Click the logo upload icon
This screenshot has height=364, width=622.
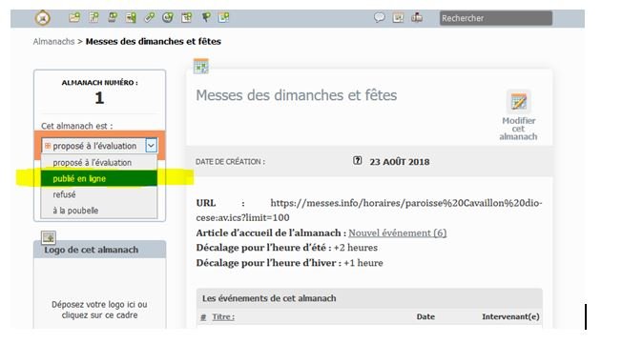[x=49, y=237]
